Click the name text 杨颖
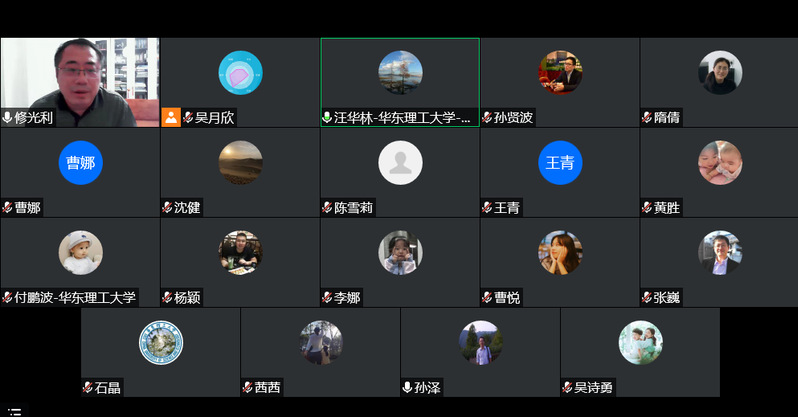The image size is (798, 417). [x=187, y=297]
